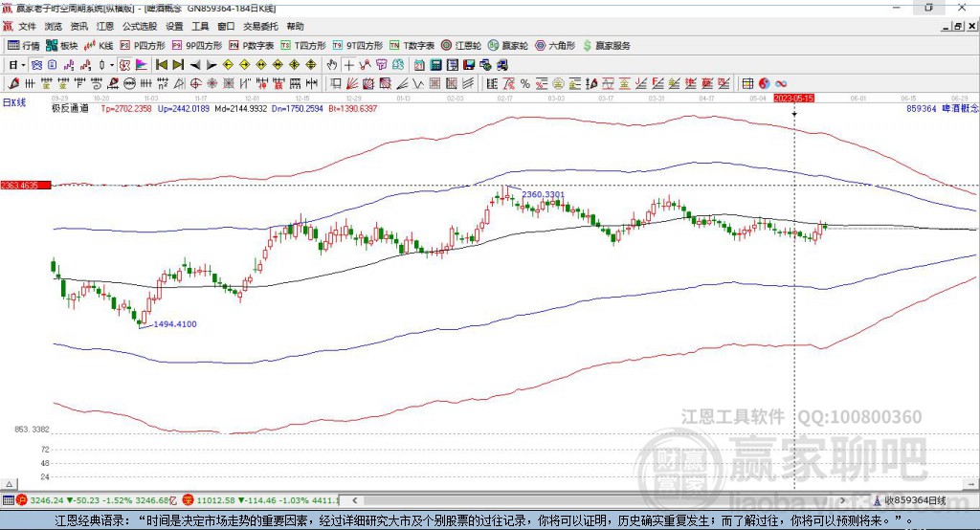Click Dn=1750.2594 channel value

point(298,108)
